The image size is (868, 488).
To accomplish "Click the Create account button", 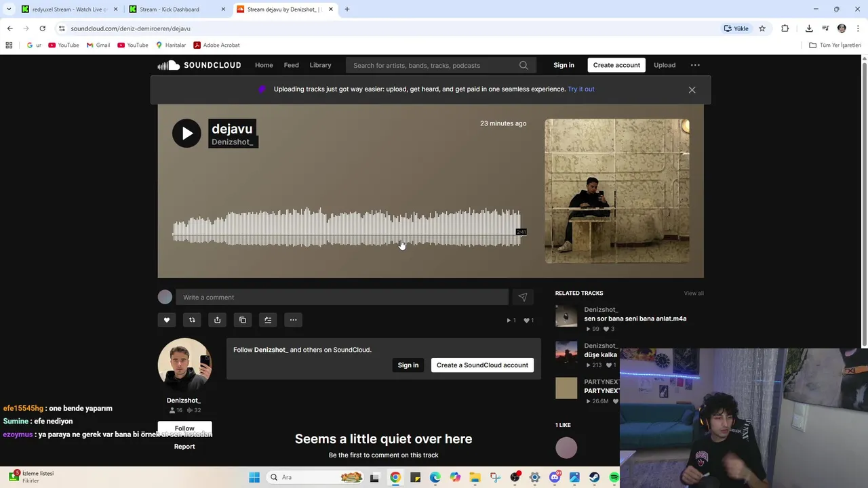I will pyautogui.click(x=616, y=65).
